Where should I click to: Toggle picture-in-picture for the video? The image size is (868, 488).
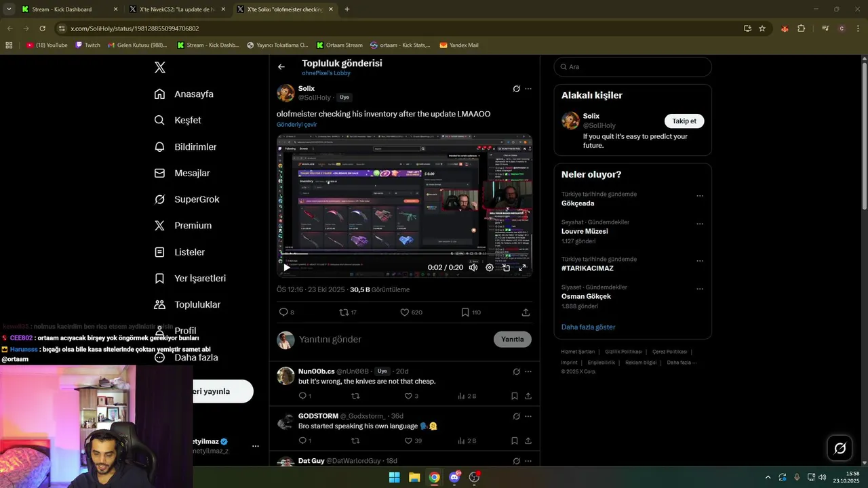(506, 268)
